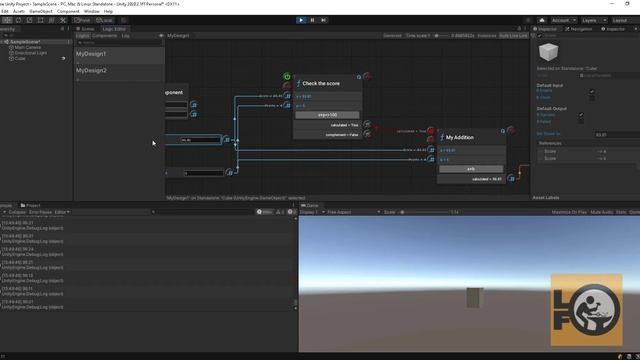640x360 pixels.
Task: Open the GameObject menu
Action: click(x=41, y=11)
